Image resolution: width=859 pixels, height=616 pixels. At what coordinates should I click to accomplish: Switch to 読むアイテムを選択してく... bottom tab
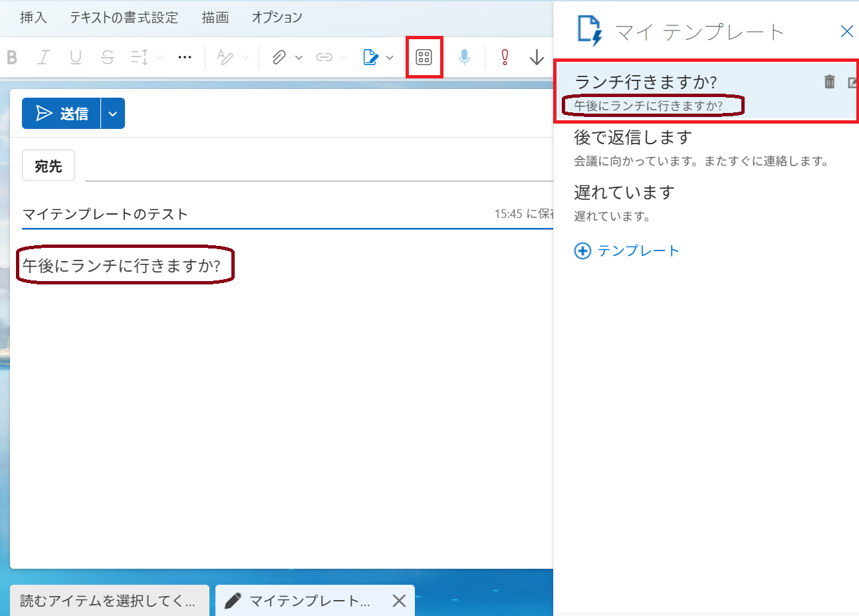[110, 601]
